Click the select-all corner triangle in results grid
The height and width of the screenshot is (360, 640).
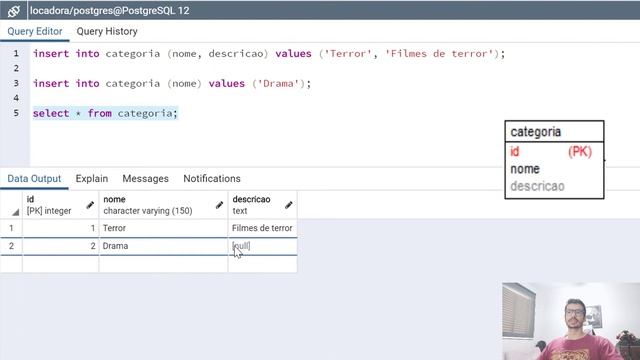click(15, 212)
